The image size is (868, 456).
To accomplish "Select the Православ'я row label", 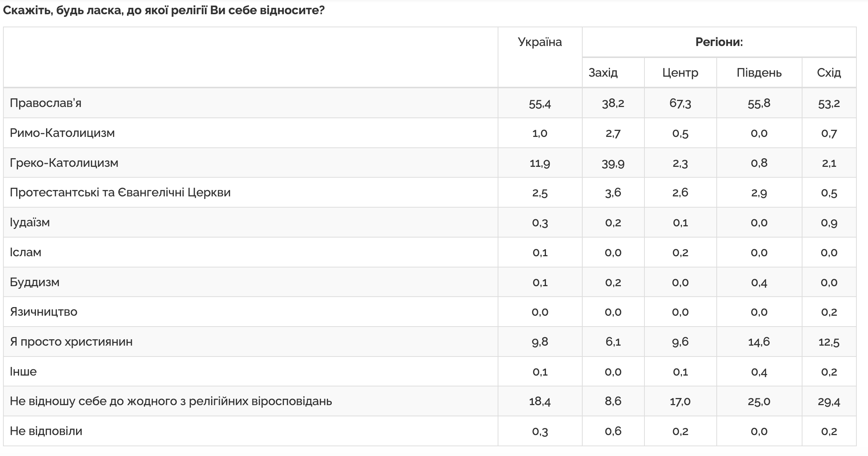I will click(x=45, y=103).
